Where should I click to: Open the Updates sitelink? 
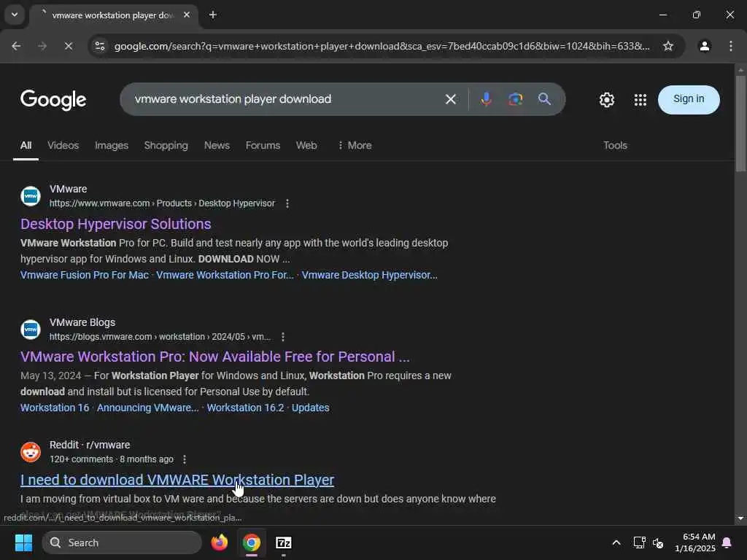tap(310, 408)
